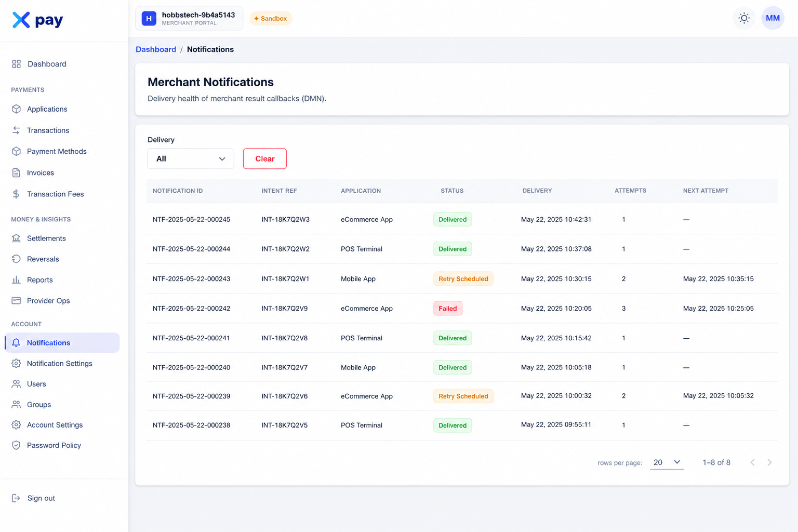798x532 pixels.
Task: Toggle the light/dark theme sun icon
Action: [x=744, y=18]
